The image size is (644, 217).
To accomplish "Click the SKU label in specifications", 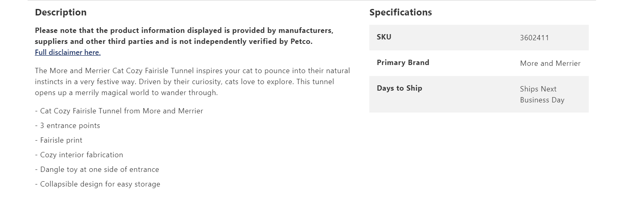I will (x=384, y=37).
